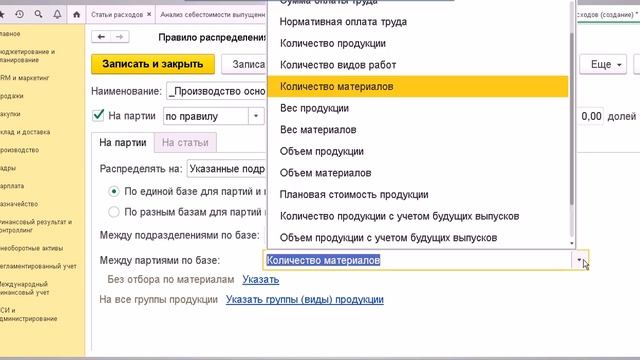Select По единой базе radio button
Image resolution: width=640 pixels, height=360 pixels.
[113, 191]
